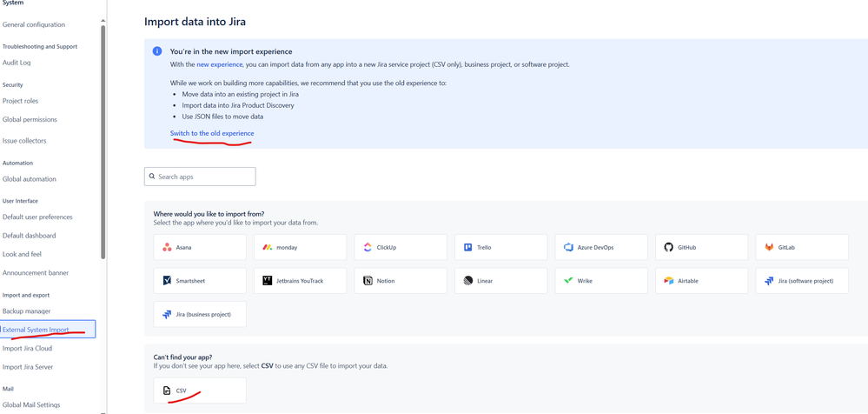Image resolution: width=868 pixels, height=414 pixels.
Task: Open General configuration settings
Action: [x=34, y=24]
